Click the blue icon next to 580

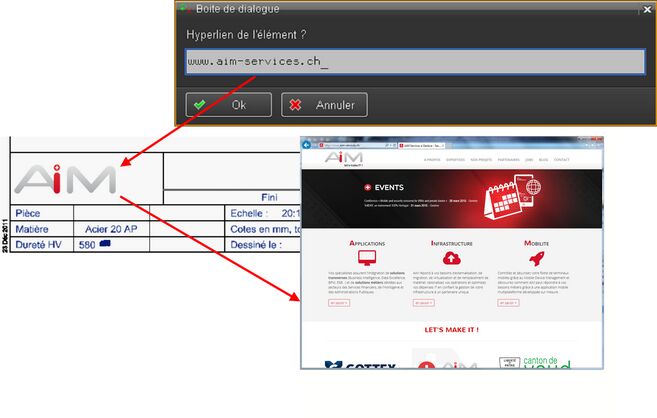click(x=105, y=243)
